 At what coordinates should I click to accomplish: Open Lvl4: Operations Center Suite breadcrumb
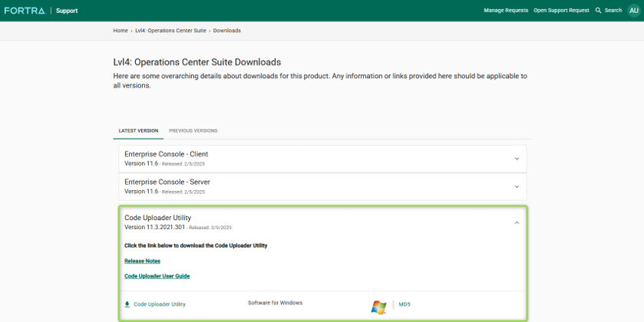click(x=170, y=31)
